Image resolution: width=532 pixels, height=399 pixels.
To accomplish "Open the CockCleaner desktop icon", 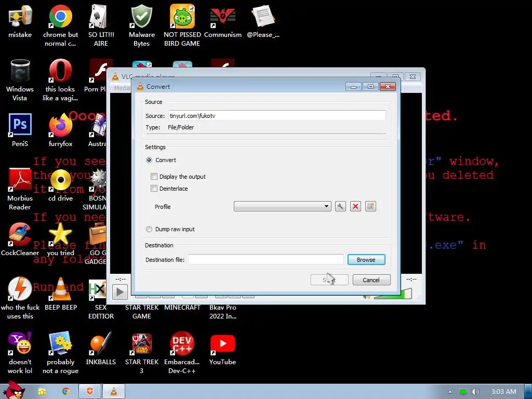I will coord(20,239).
